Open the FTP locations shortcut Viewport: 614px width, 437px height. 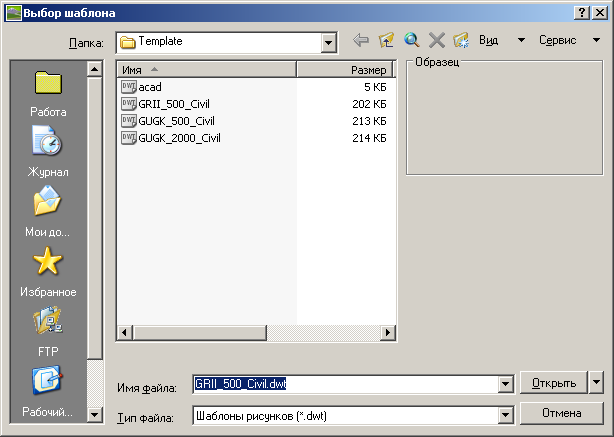(48, 332)
